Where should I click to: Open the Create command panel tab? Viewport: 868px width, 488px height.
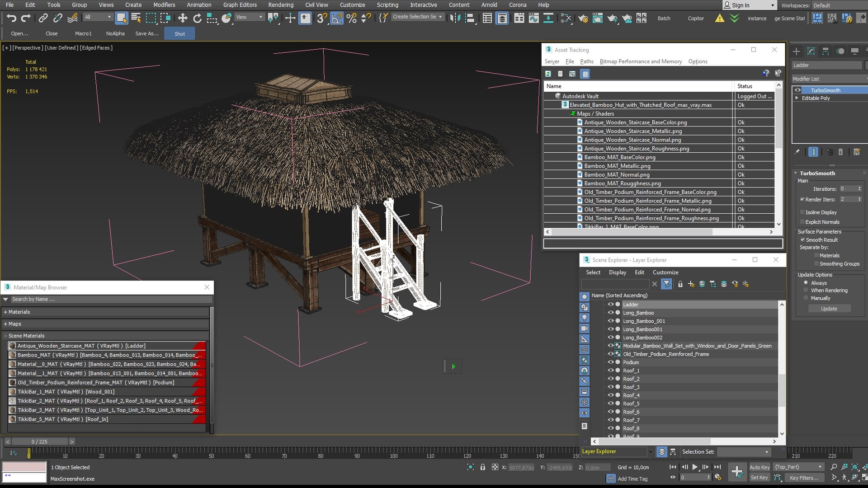(797, 51)
